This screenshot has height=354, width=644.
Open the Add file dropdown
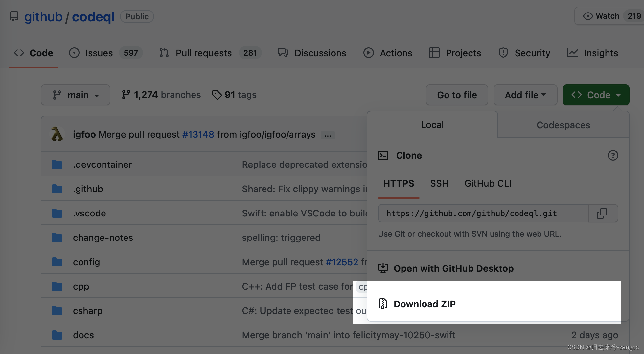(x=525, y=95)
